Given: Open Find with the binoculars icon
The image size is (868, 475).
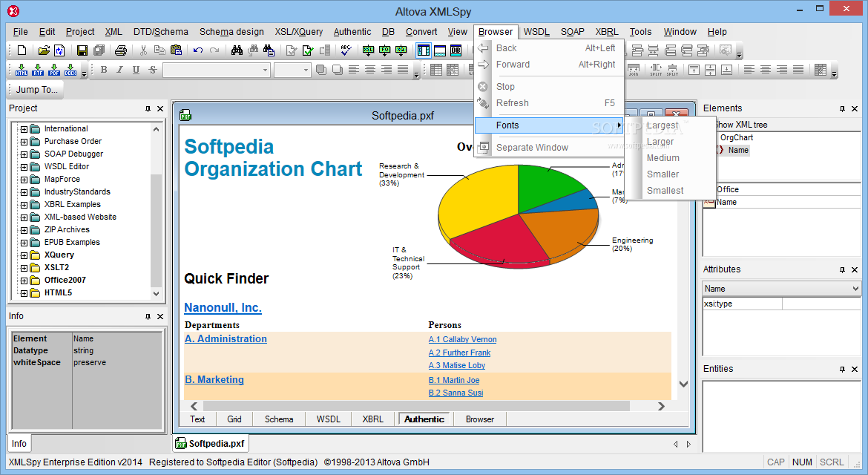Looking at the screenshot, I should [237, 50].
